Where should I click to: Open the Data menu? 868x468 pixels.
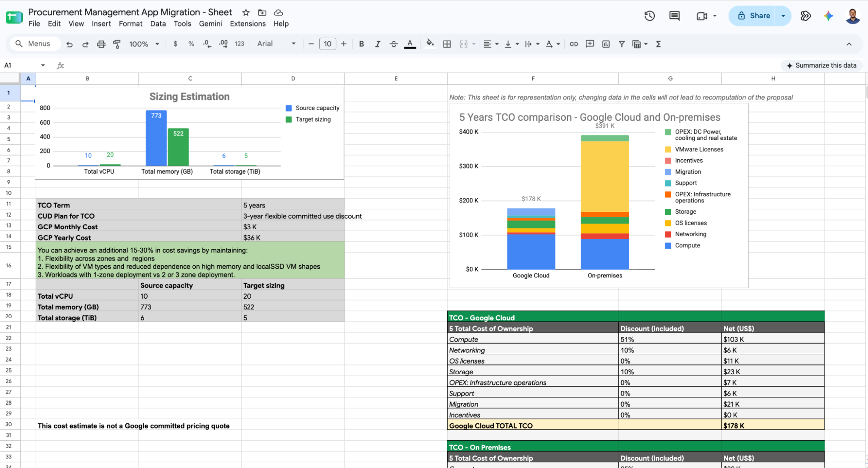point(158,24)
